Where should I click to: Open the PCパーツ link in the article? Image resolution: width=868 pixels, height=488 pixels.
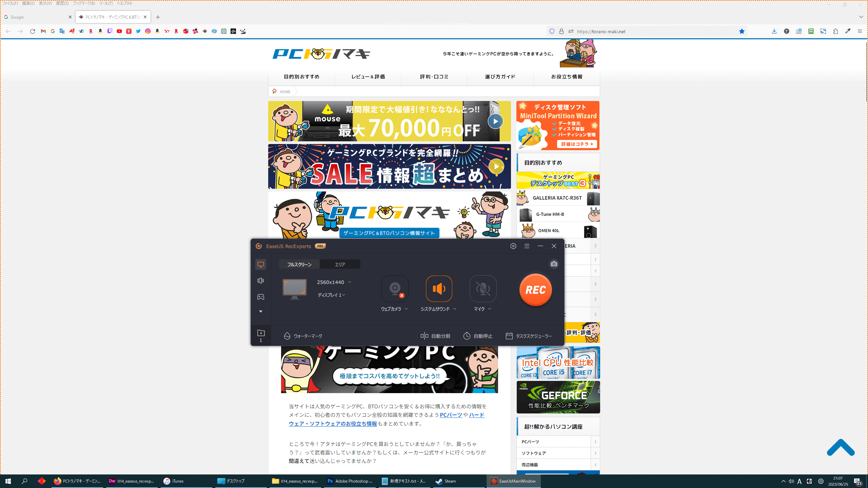(451, 415)
